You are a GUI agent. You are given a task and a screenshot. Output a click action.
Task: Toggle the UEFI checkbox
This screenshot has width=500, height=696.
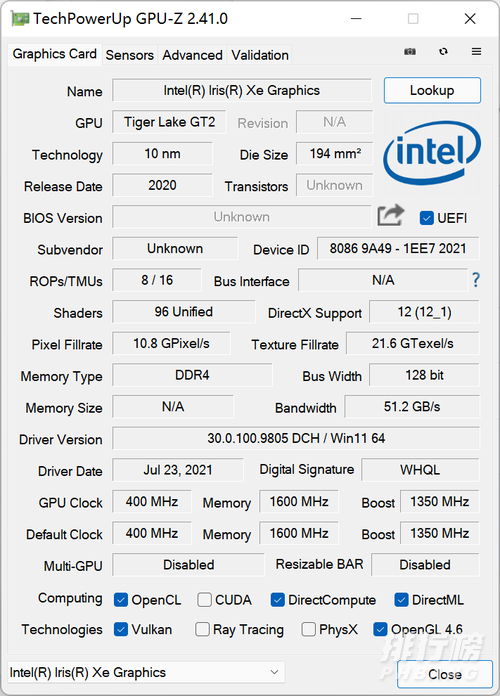[x=427, y=218]
